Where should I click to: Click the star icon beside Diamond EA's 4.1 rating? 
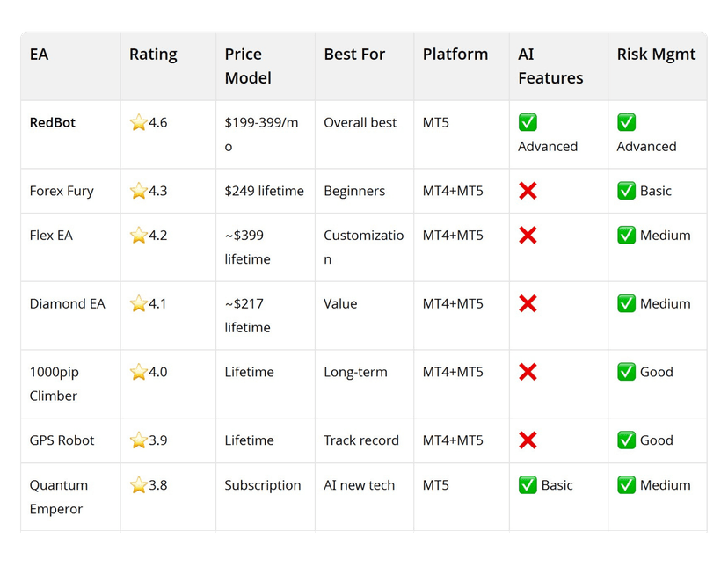point(138,303)
